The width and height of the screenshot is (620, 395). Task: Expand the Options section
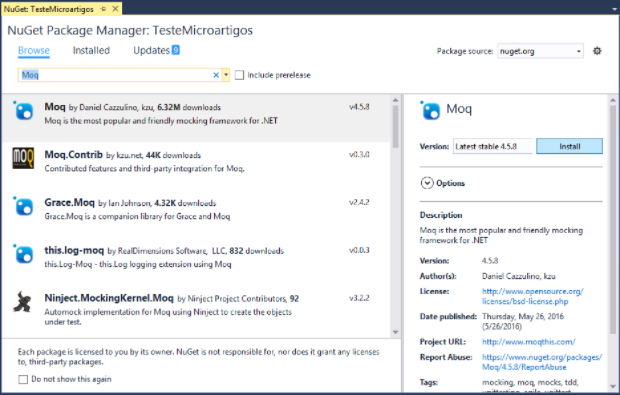pos(427,183)
